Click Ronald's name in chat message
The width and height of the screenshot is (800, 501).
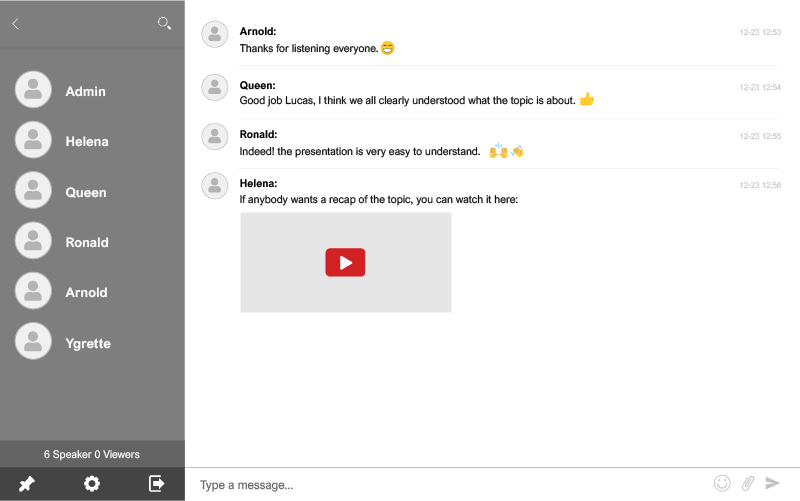tap(258, 134)
